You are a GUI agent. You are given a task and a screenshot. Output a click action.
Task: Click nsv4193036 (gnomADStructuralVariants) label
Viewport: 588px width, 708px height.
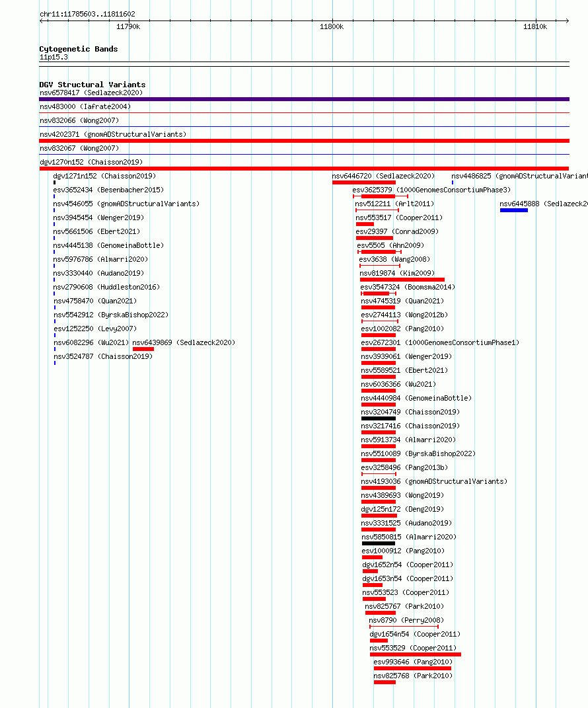point(434,481)
